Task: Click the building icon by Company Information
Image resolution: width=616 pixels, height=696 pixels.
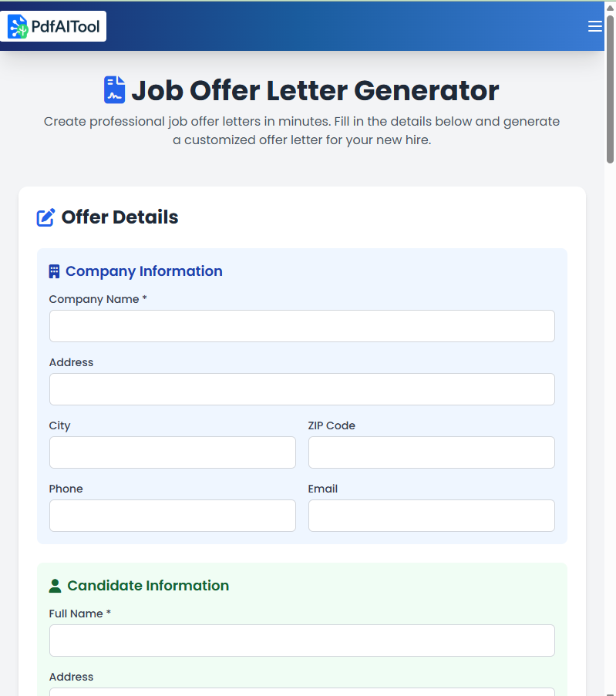Action: tap(54, 271)
